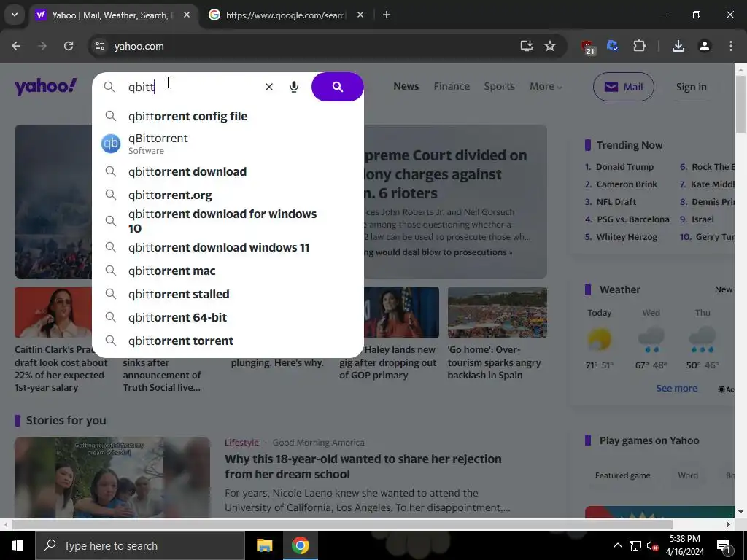Image resolution: width=747 pixels, height=560 pixels.
Task: Open the 18-year-old rejection story headline
Action: 363,467
